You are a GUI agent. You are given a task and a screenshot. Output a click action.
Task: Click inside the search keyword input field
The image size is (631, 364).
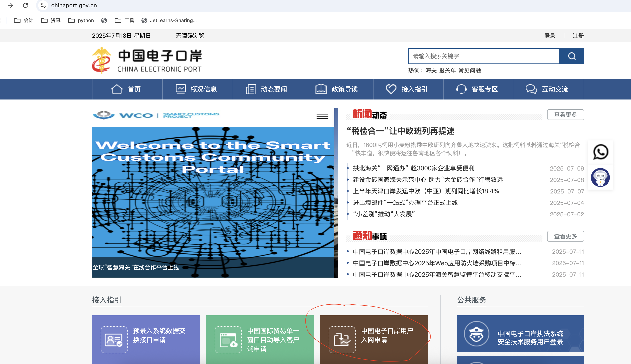click(x=483, y=56)
